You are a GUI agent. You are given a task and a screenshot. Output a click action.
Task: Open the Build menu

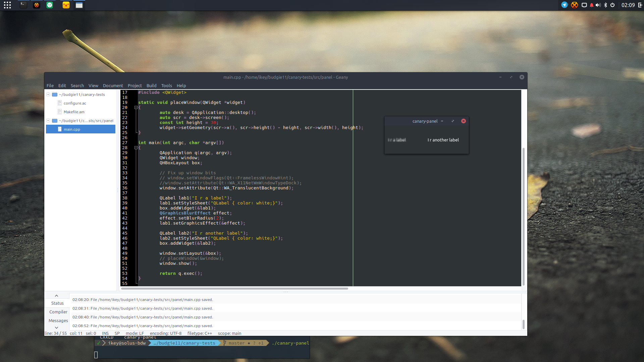[x=151, y=86]
